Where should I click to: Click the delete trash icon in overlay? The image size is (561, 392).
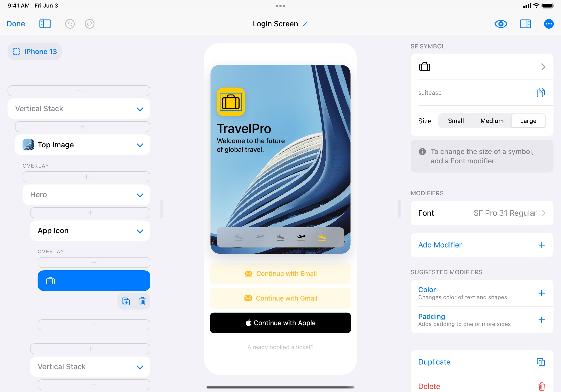[x=142, y=301]
